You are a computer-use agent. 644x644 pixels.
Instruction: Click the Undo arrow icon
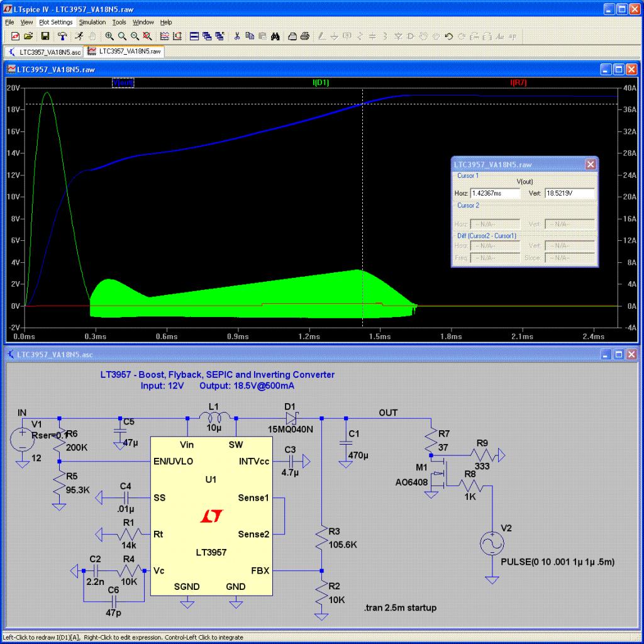448,36
